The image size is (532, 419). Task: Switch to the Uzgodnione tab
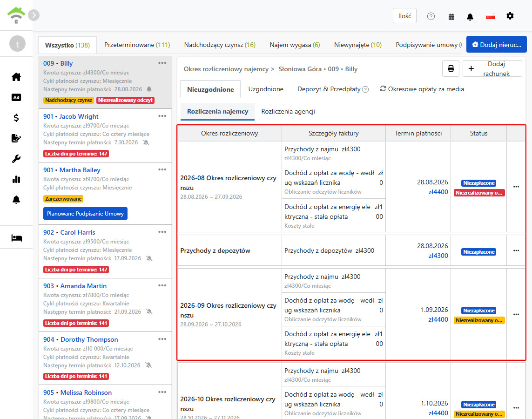(266, 89)
